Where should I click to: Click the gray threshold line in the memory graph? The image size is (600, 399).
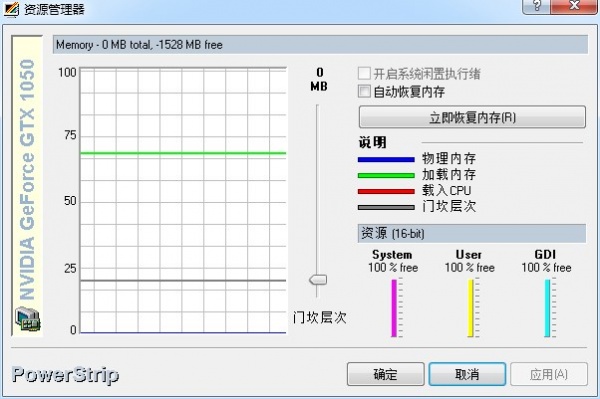pyautogui.click(x=183, y=280)
